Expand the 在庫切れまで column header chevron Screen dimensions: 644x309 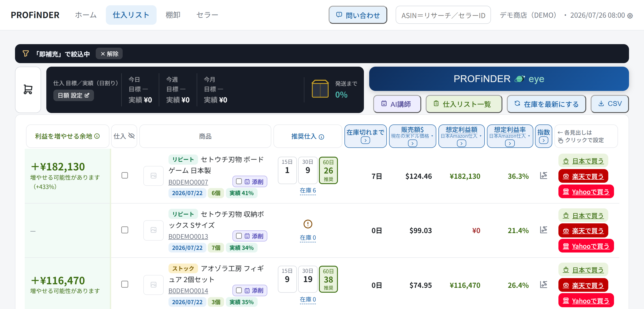click(365, 141)
